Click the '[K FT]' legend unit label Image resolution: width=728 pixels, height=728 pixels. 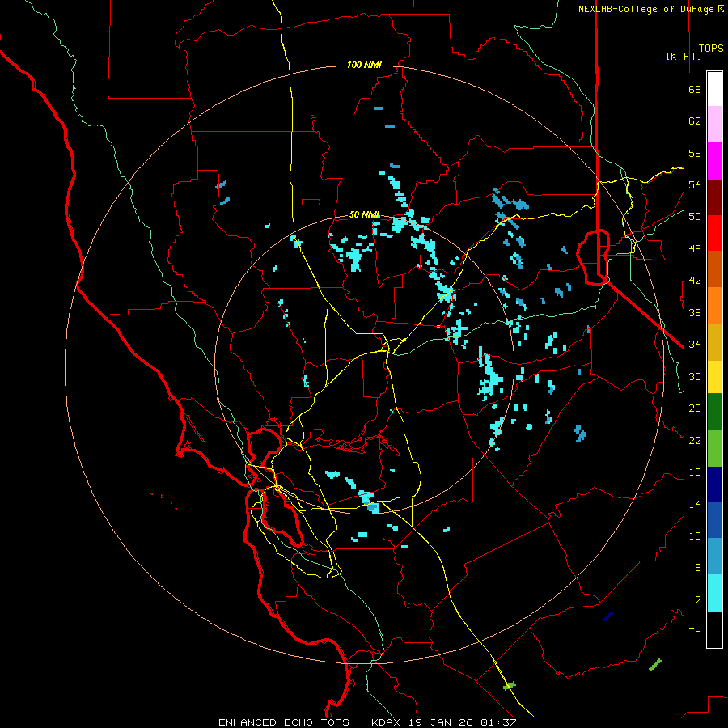(684, 56)
